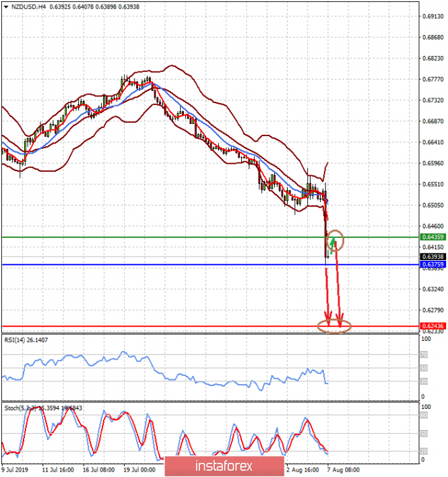Click the green 0.64359 price tag
448x477 pixels.
[x=432, y=237]
